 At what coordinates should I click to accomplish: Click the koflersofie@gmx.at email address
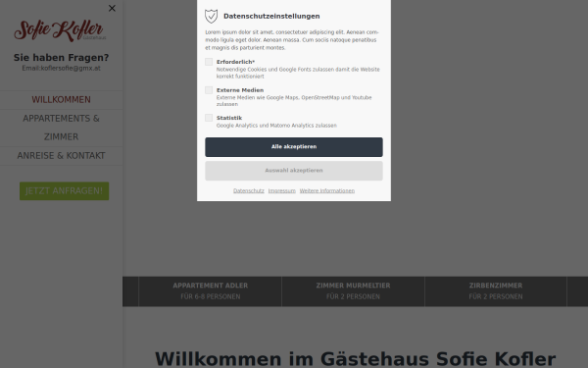tap(71, 69)
